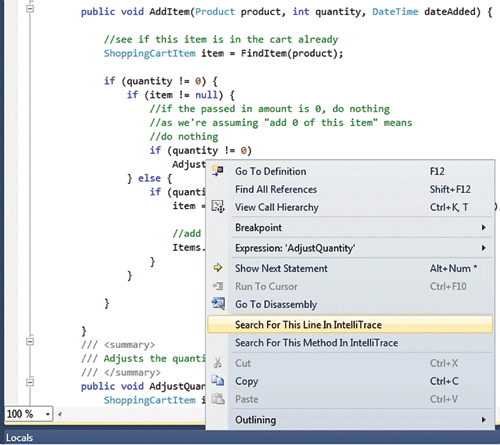Collapse the AddItem method outline
The height and width of the screenshot is (445, 500).
(30, 8)
